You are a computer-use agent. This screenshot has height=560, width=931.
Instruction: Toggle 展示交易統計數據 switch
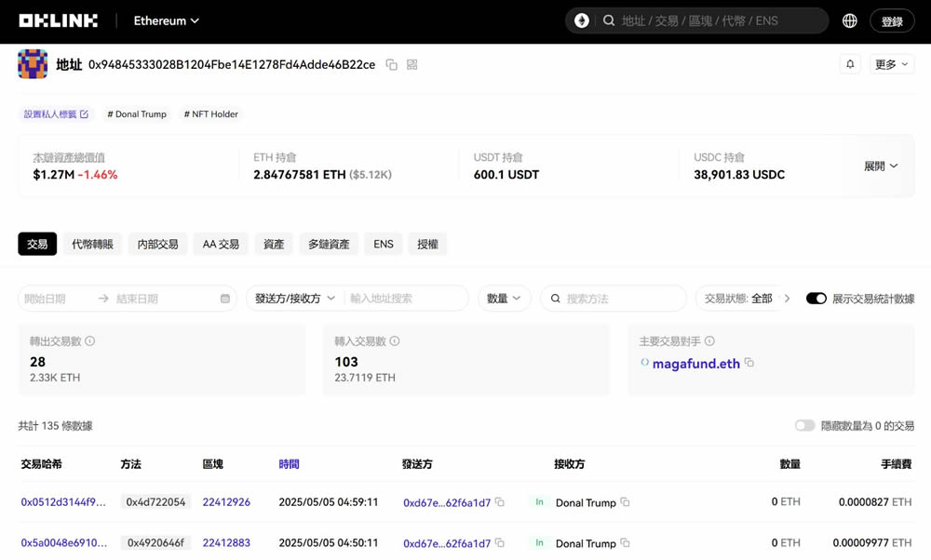(816, 298)
